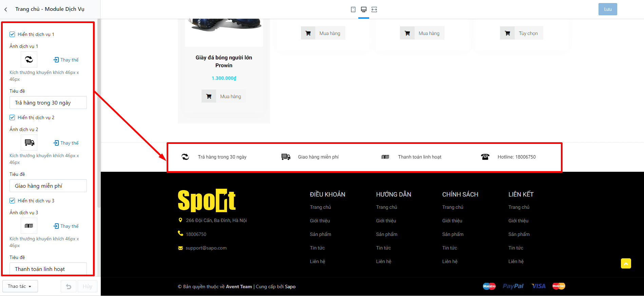Select desktop preview icon
This screenshot has height=296, width=644.
click(x=364, y=10)
